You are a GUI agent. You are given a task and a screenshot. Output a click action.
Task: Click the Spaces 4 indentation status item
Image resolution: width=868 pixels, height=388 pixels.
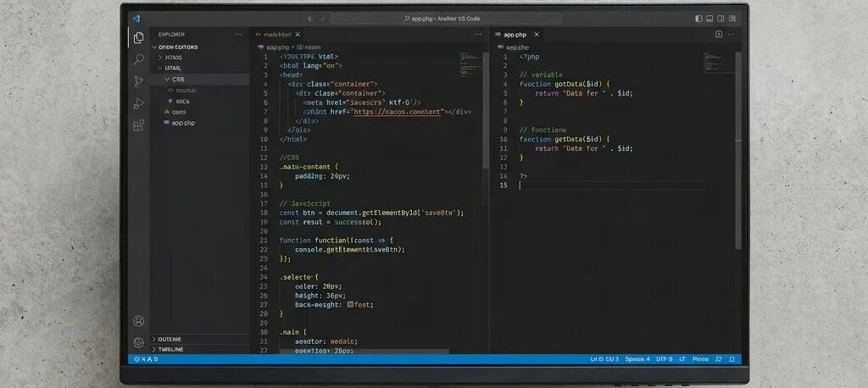[x=637, y=359]
